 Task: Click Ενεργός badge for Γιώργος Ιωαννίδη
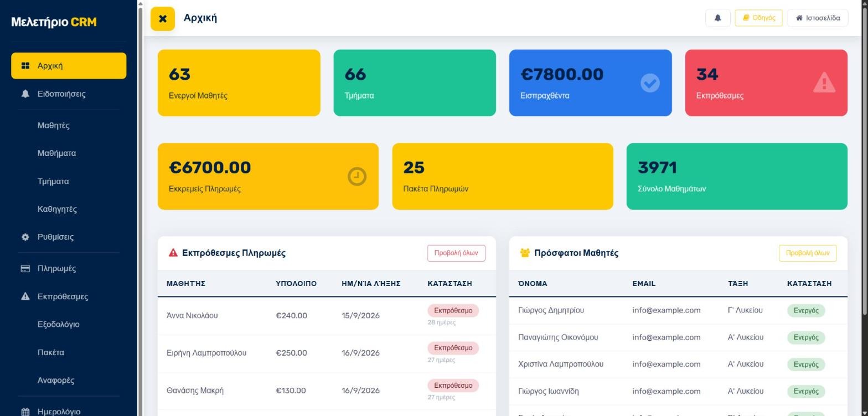[806, 392]
